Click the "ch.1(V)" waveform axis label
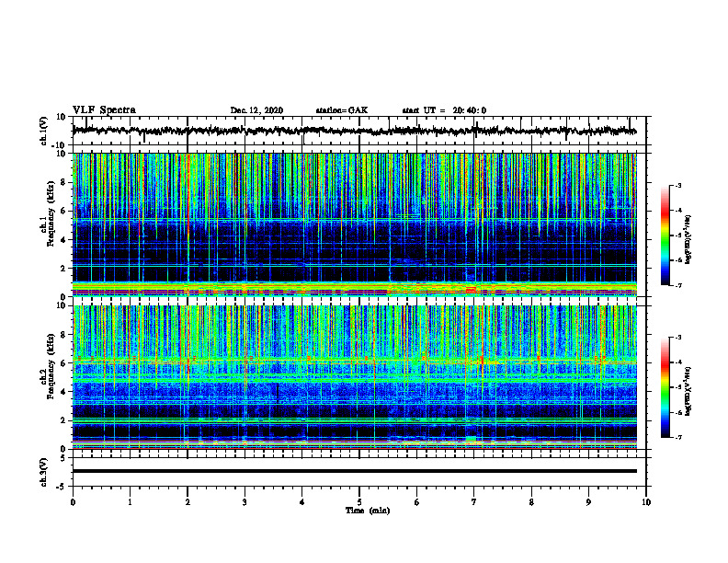The height and width of the screenshot is (563, 728). point(44,131)
